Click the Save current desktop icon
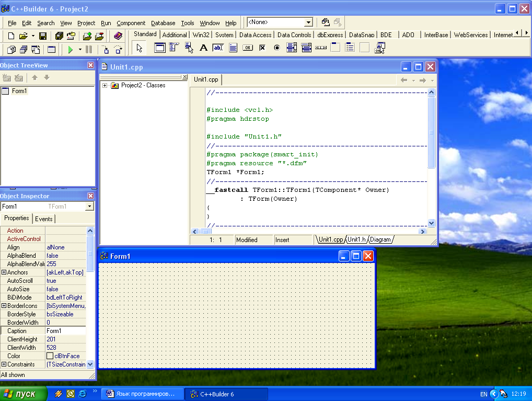The image size is (532, 401). (326, 22)
